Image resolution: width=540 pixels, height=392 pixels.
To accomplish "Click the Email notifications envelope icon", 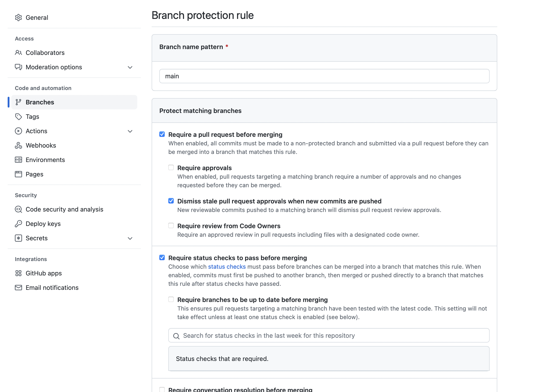I will [18, 288].
